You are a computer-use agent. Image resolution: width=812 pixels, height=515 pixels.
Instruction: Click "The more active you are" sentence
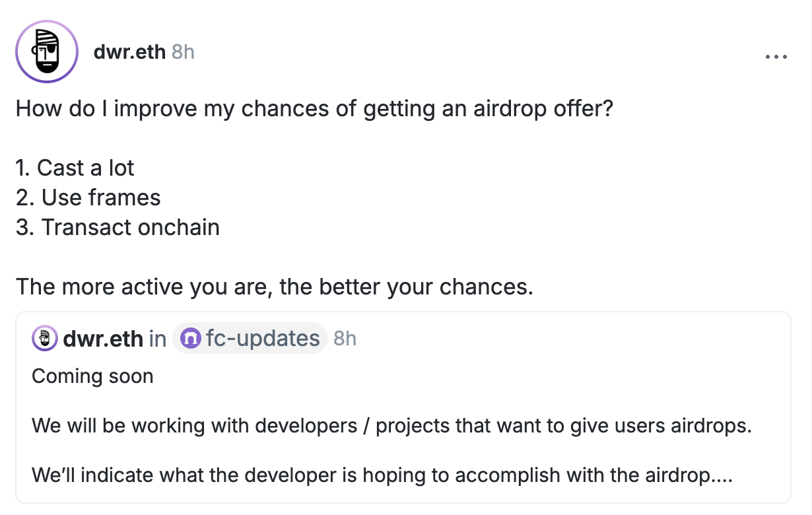[x=274, y=287]
